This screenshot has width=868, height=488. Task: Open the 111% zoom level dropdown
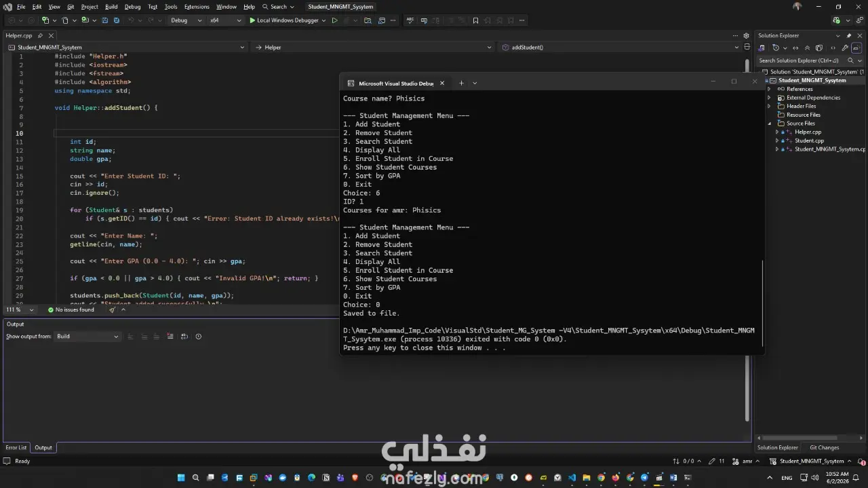point(20,309)
